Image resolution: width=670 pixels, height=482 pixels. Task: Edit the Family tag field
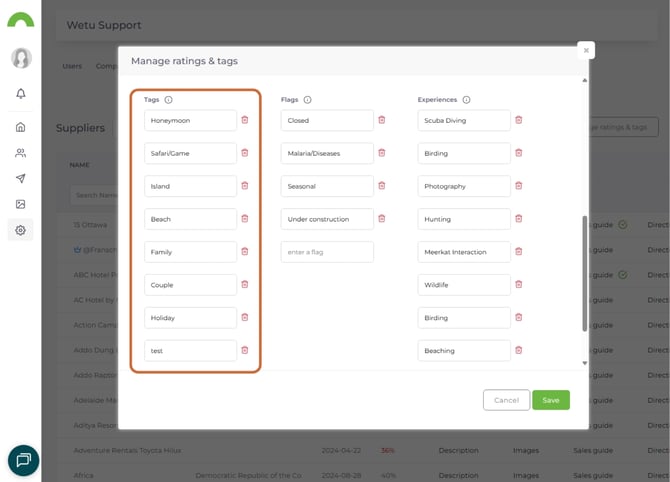point(190,252)
